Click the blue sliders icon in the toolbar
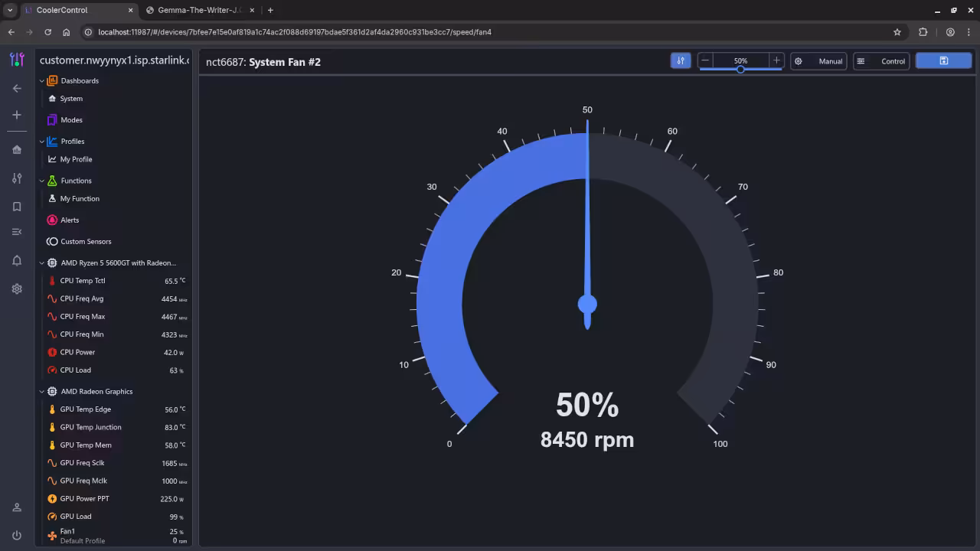This screenshot has height=551, width=980. point(681,60)
